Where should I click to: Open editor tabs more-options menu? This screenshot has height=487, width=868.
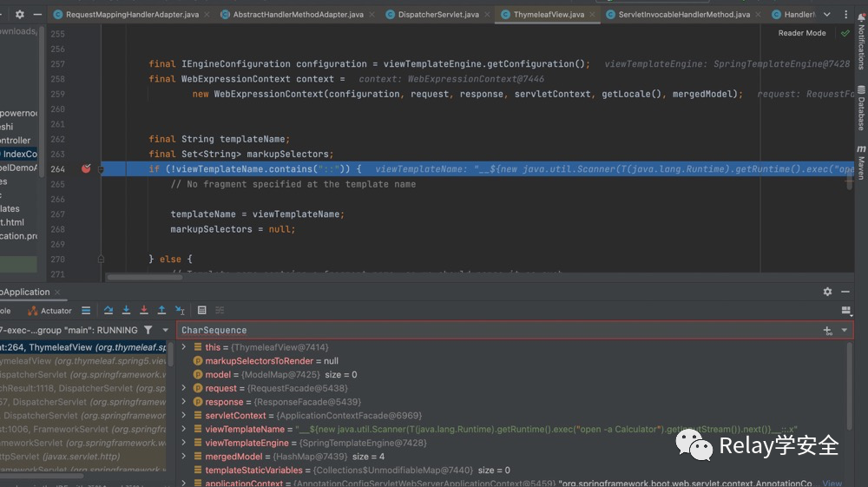point(845,15)
